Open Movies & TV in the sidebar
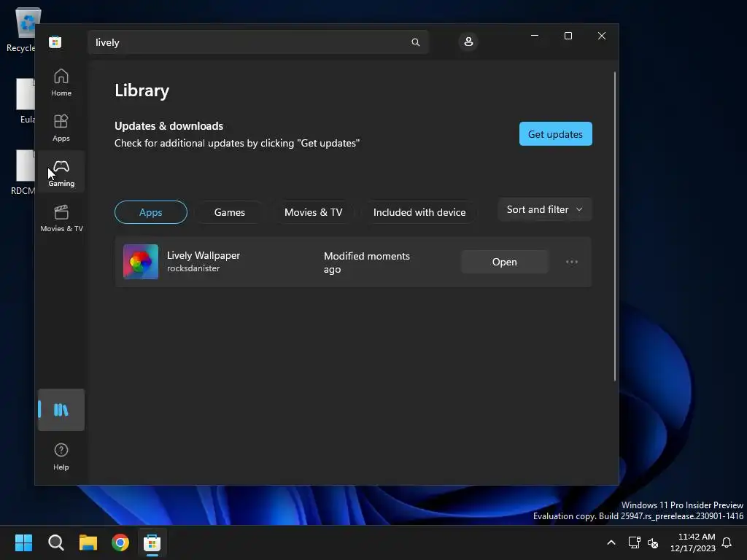This screenshot has height=560, width=747. (61, 217)
